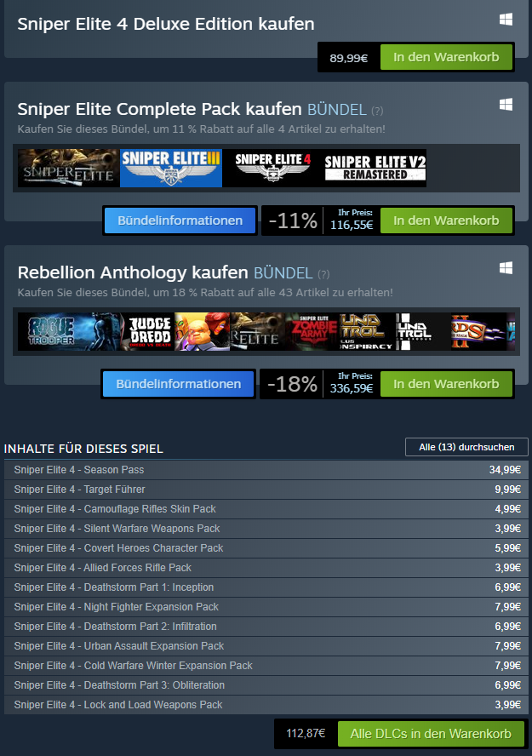
Task: Open the Sniper Elite III thumbnail
Action: click(x=170, y=168)
